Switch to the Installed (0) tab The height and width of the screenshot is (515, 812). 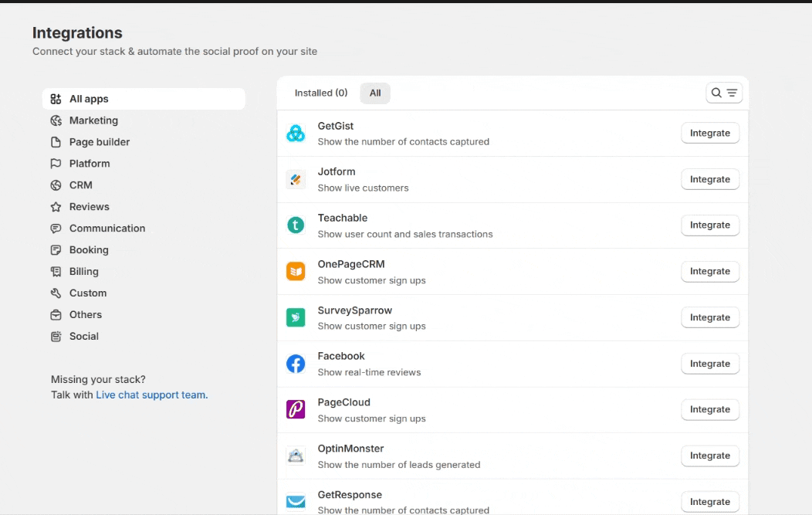pos(321,93)
